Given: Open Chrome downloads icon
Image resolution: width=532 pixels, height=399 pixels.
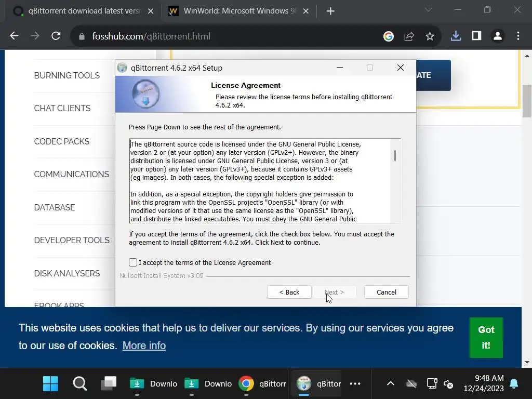Looking at the screenshot, I should [x=456, y=36].
